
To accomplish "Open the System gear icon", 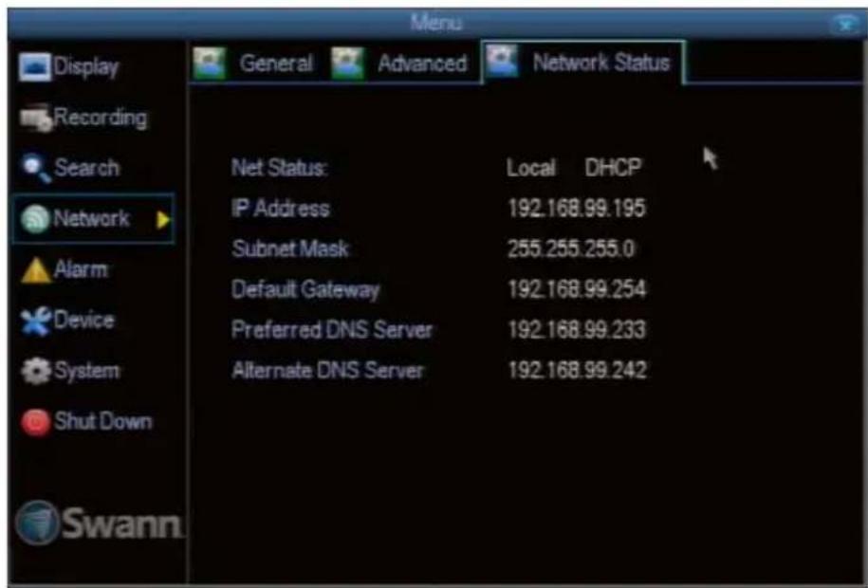I will [36, 371].
